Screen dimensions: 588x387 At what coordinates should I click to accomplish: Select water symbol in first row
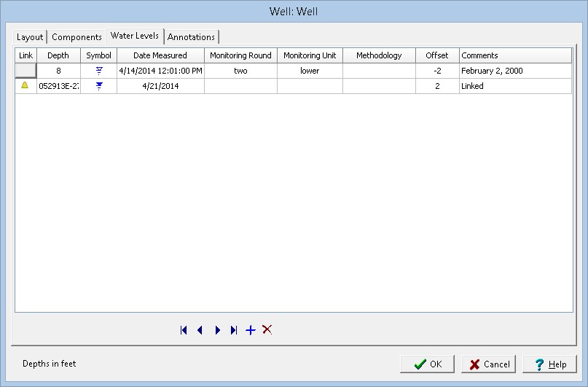tap(98, 71)
